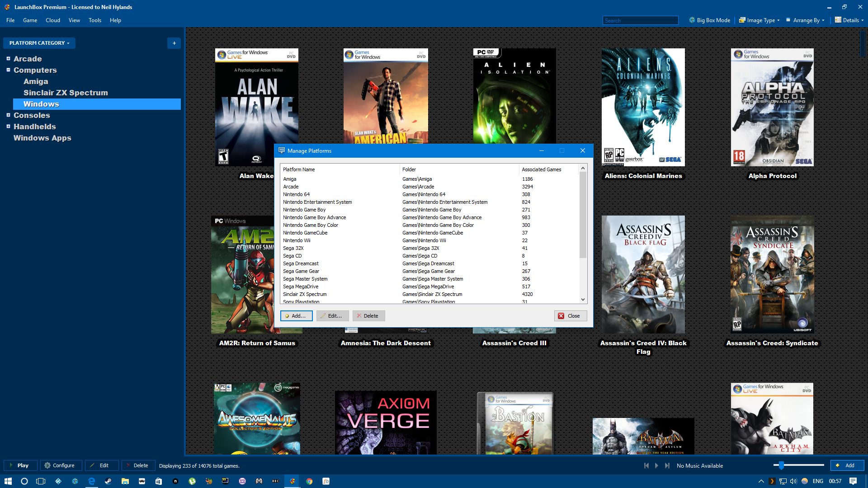Open the Details view dropdown

(849, 20)
